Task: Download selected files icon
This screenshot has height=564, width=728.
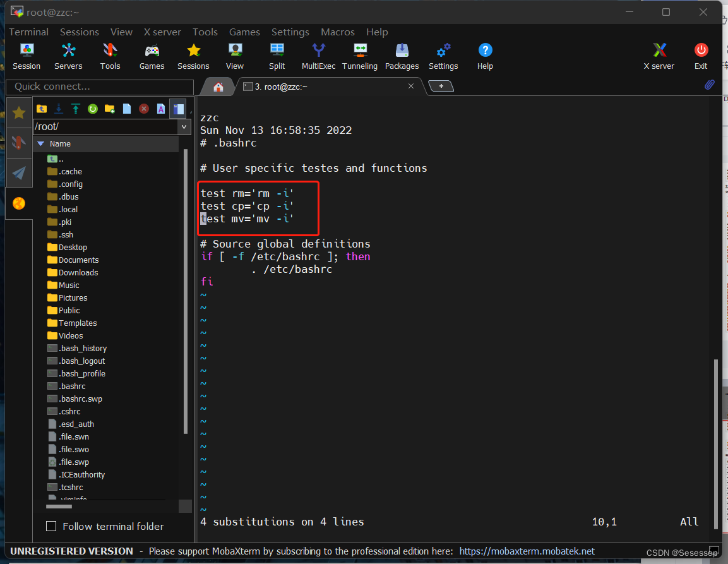Action: pos(59,109)
